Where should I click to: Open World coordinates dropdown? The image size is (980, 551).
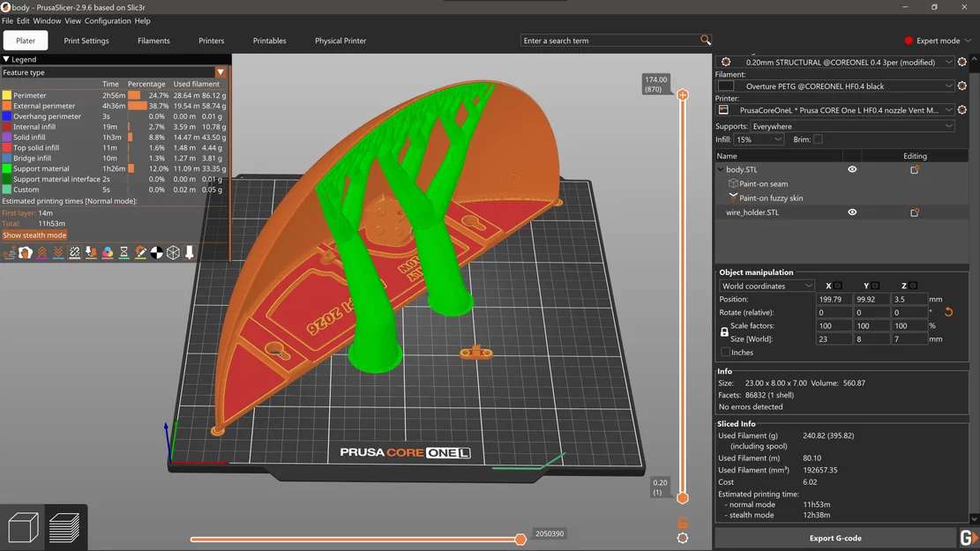767,286
